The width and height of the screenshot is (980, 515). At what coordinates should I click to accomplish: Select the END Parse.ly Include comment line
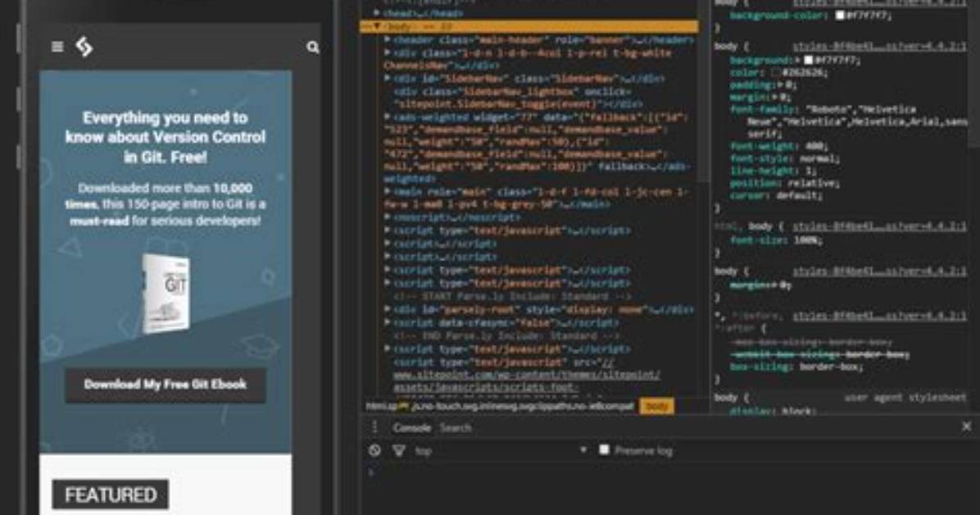tap(506, 336)
